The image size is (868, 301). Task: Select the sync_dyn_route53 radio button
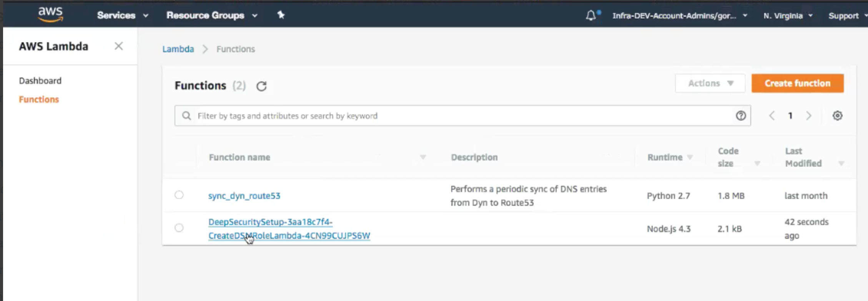pos(179,195)
